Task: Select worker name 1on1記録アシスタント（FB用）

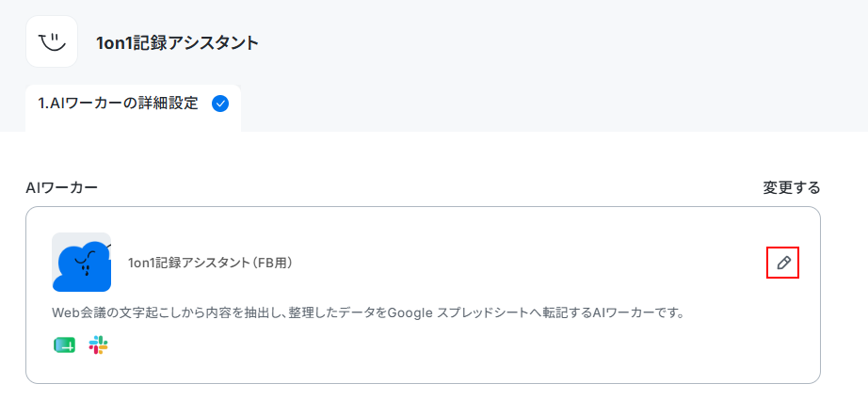Action: (210, 264)
